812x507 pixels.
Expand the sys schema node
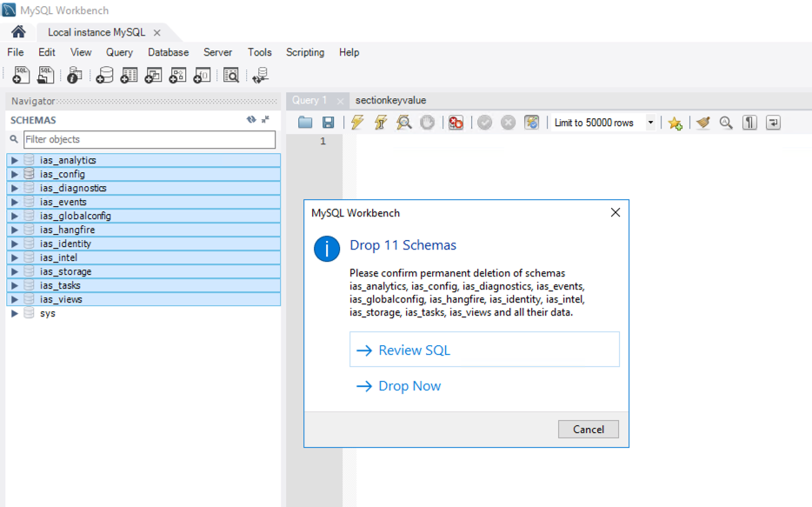click(12, 312)
